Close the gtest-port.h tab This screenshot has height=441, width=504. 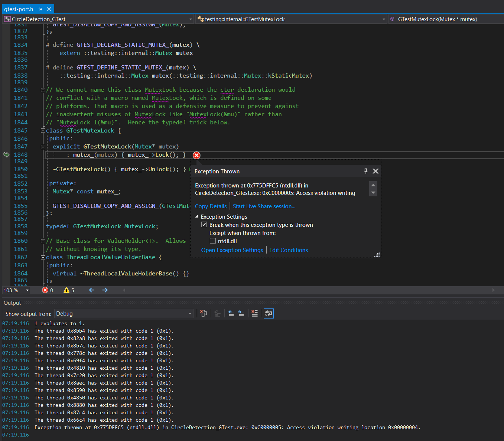pyautogui.click(x=49, y=9)
